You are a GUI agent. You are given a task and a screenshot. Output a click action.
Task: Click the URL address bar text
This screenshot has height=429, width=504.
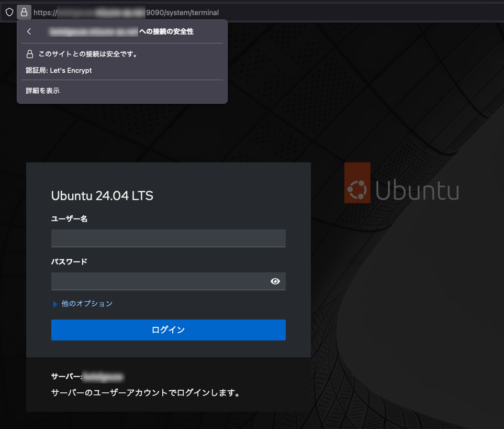(x=126, y=13)
